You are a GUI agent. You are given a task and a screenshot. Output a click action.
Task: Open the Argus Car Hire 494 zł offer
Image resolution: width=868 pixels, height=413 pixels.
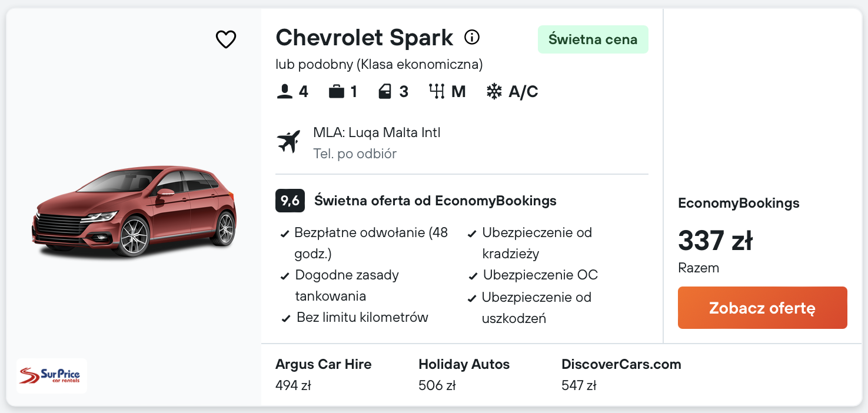tap(323, 374)
